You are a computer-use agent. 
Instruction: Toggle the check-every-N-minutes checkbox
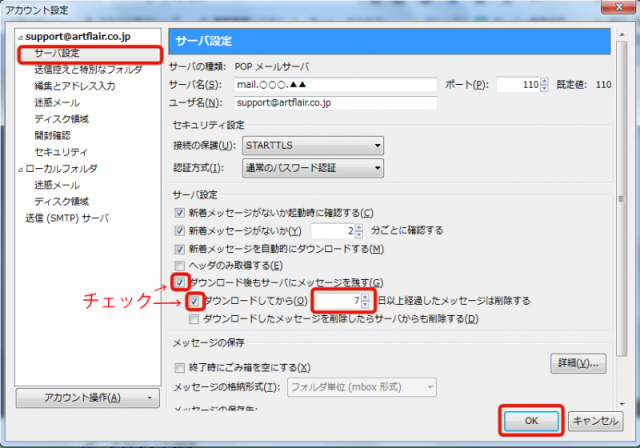pyautogui.click(x=180, y=231)
